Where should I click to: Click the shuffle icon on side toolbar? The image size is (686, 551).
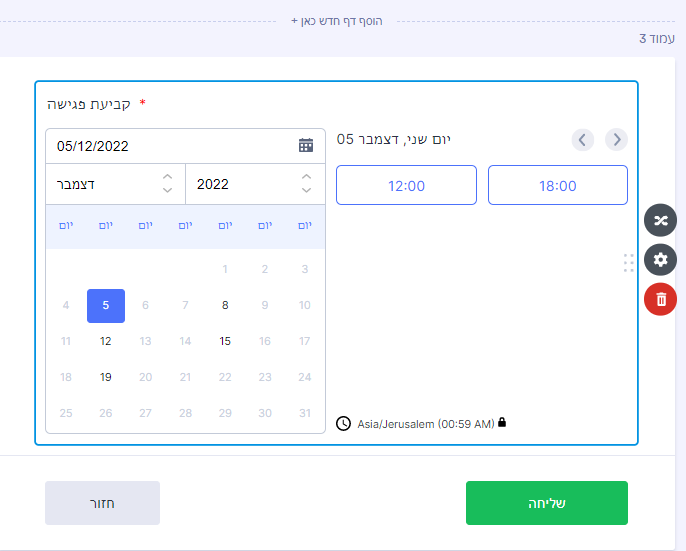pos(660,220)
